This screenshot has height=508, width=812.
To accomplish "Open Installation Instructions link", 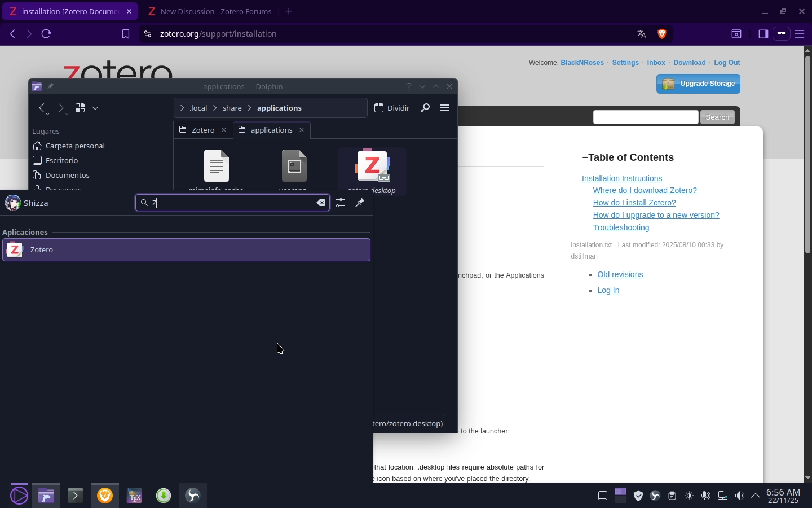I will pyautogui.click(x=622, y=178).
